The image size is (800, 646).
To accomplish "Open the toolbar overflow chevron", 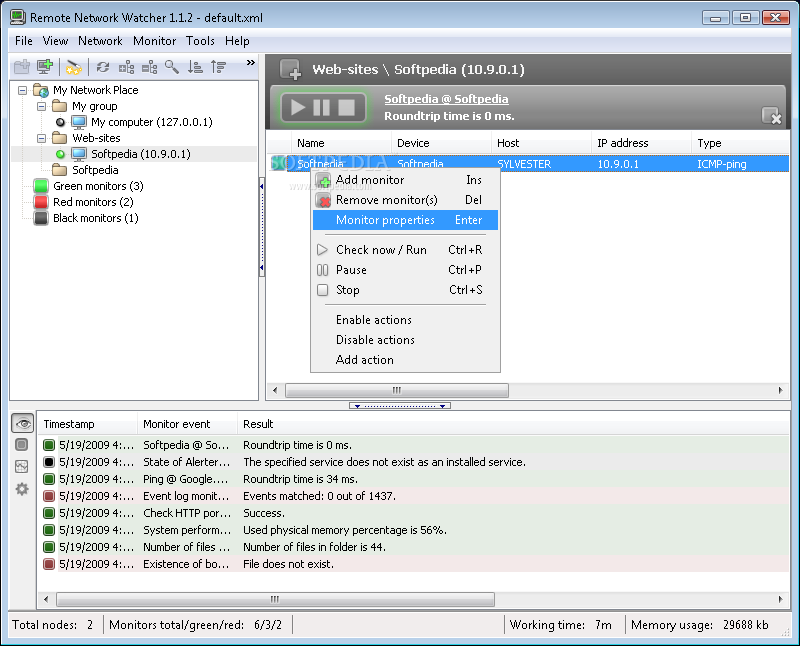I will coord(251,62).
